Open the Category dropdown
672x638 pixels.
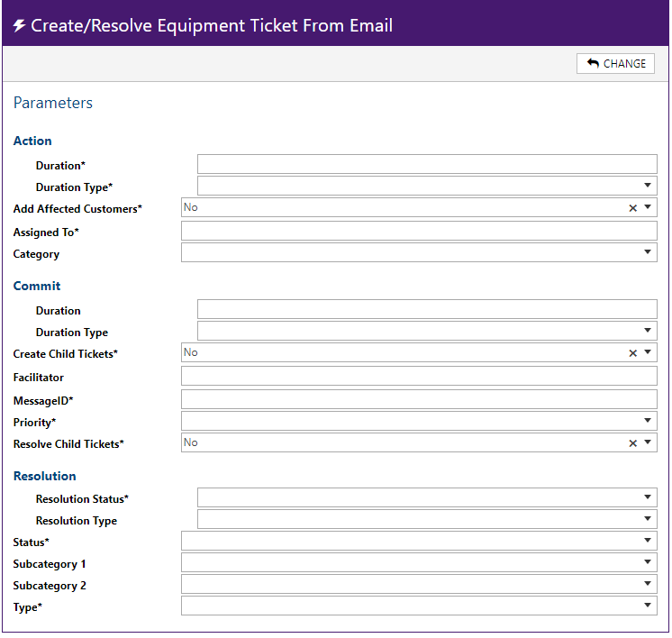pos(419,252)
